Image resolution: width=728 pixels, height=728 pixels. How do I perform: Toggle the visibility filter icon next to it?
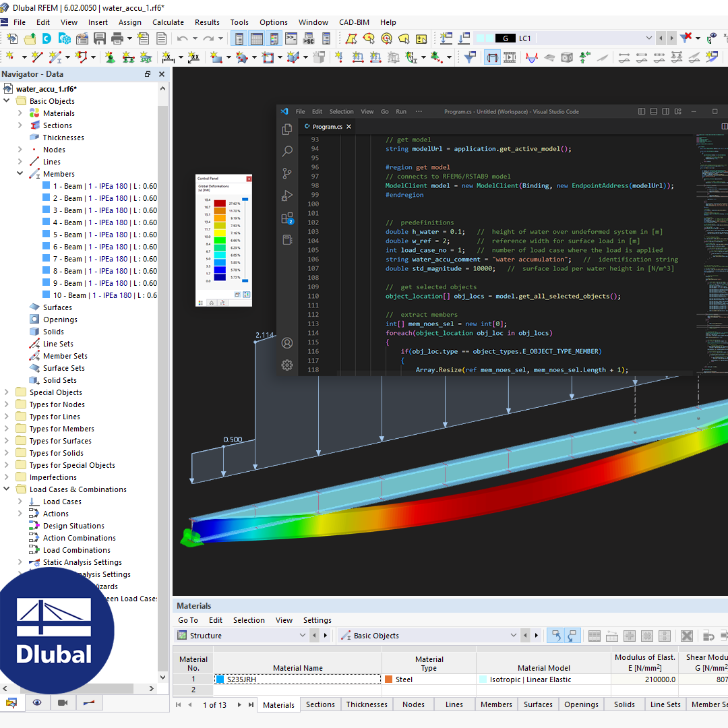[x=573, y=636]
